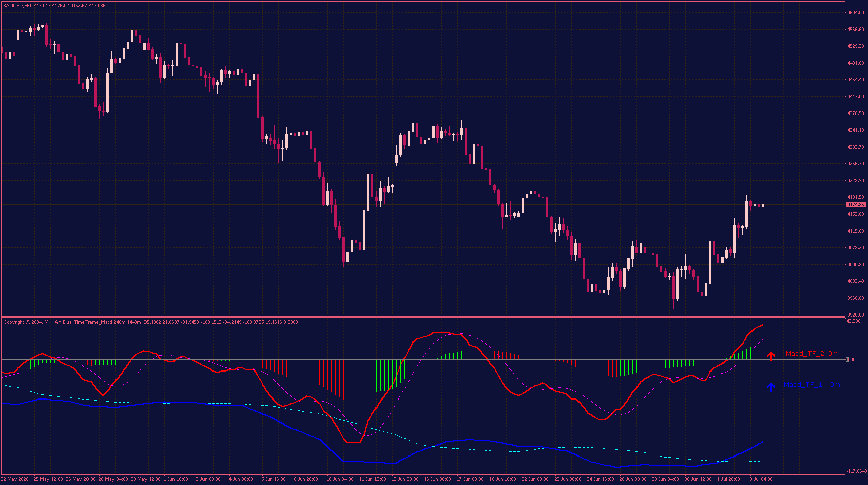Click the 1 Jul 20:00 time axis label

click(729, 479)
